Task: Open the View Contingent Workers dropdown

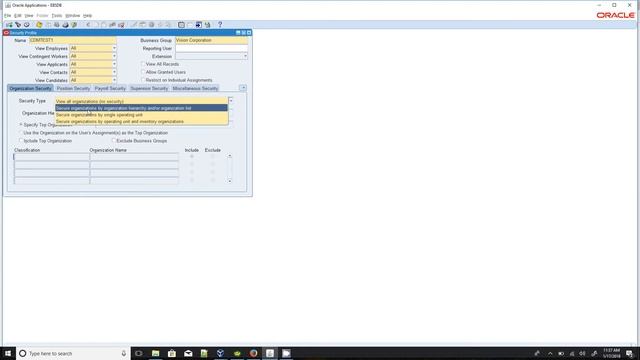Action: click(x=114, y=56)
